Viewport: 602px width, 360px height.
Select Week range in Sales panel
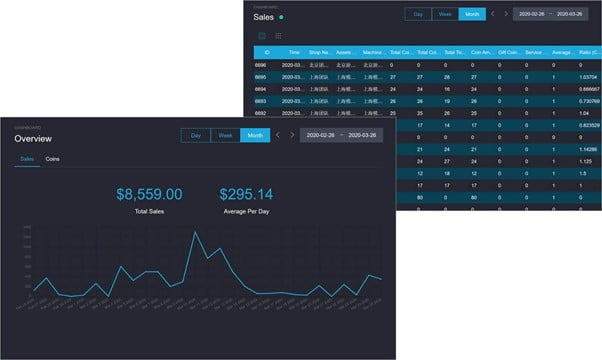(x=445, y=14)
